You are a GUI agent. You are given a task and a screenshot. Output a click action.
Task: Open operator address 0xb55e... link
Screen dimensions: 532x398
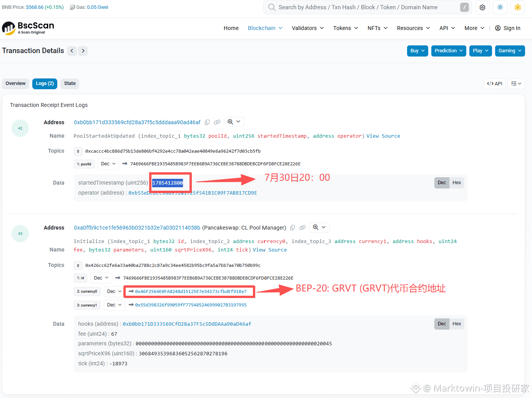pyautogui.click(x=193, y=193)
